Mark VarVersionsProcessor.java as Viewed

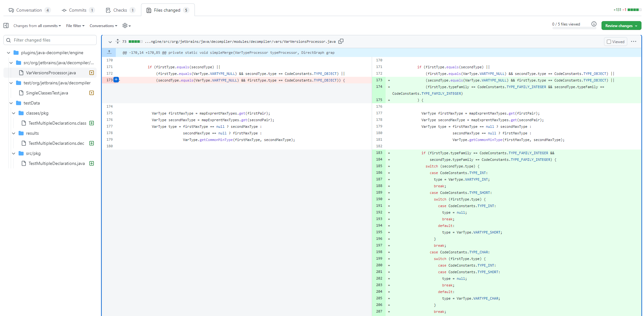click(609, 42)
